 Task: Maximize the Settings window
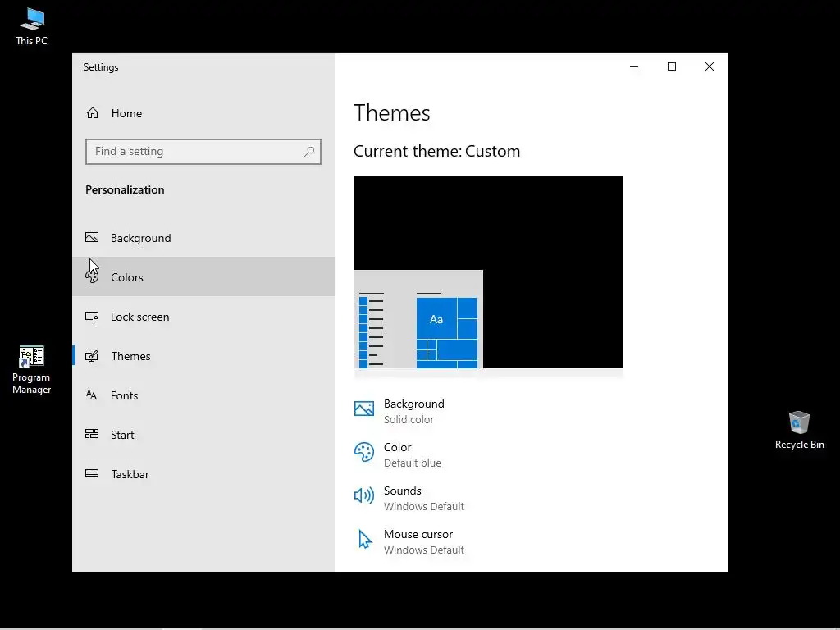click(x=672, y=66)
